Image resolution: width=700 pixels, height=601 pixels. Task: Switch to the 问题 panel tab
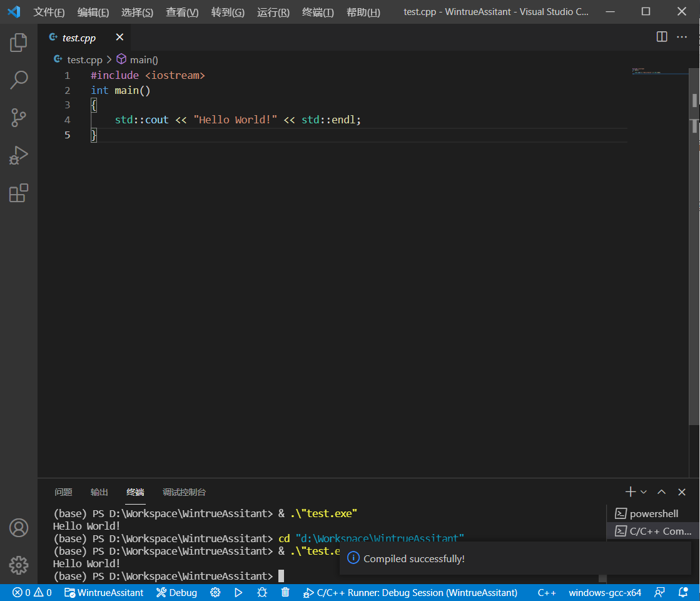(x=63, y=492)
